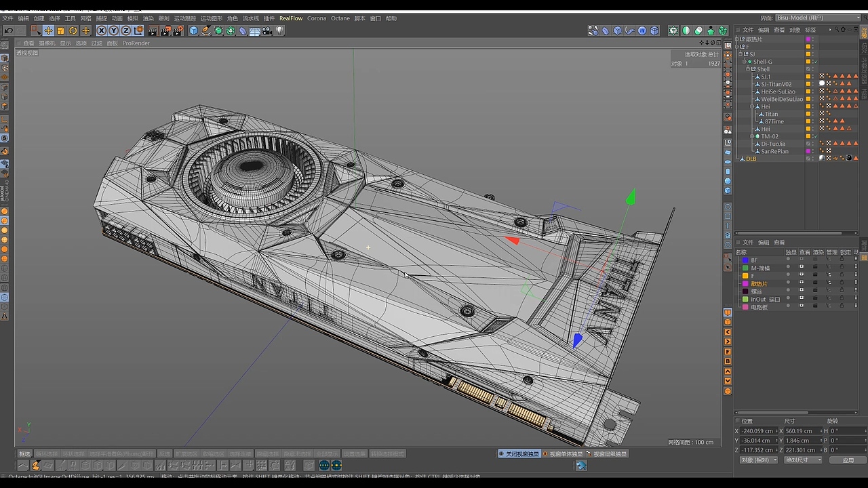The width and height of the screenshot is (868, 488).
Task: Open the 渲染 menu
Action: 148,18
